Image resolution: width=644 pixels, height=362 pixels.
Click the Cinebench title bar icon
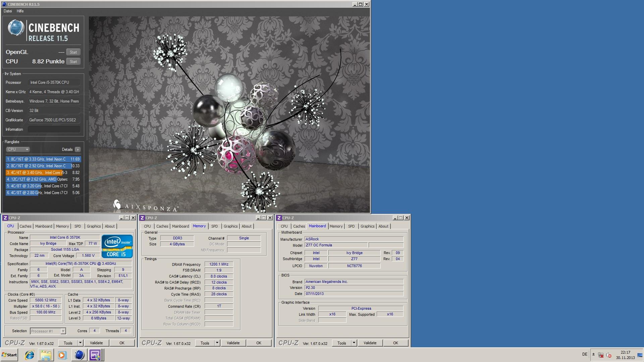click(4, 4)
